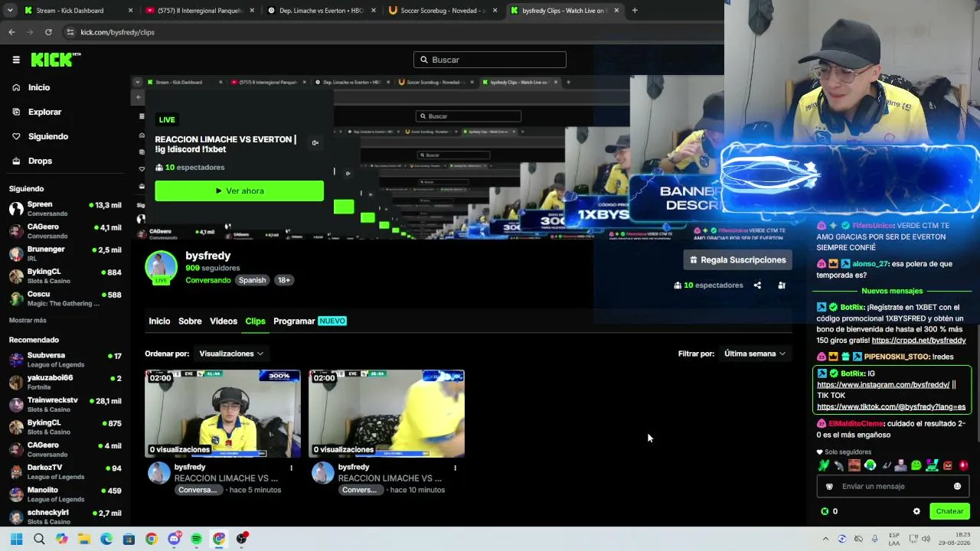The width and height of the screenshot is (980, 551).
Task: Open a new browser tab
Action: coord(635,11)
